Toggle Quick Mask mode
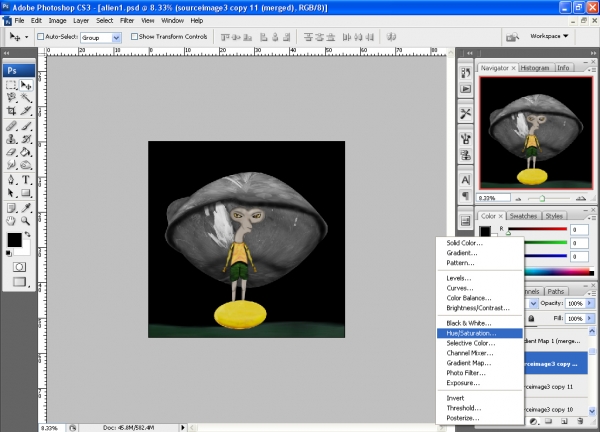The image size is (600, 432). click(19, 267)
